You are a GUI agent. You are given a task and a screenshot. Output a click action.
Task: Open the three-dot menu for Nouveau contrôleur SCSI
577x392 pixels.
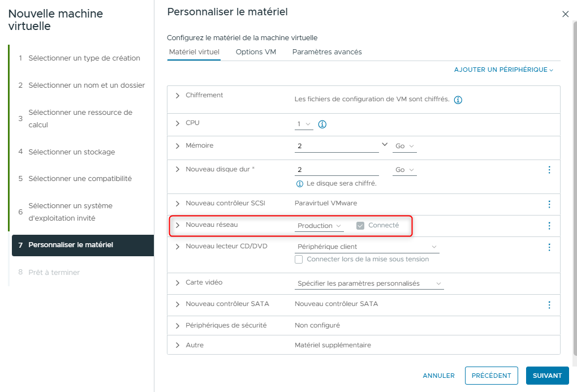tap(549, 204)
